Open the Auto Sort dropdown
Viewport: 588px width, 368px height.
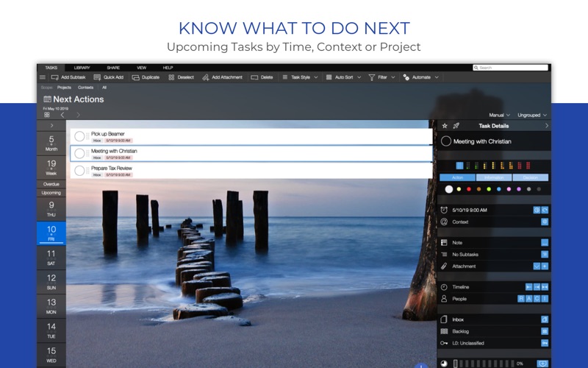point(343,77)
